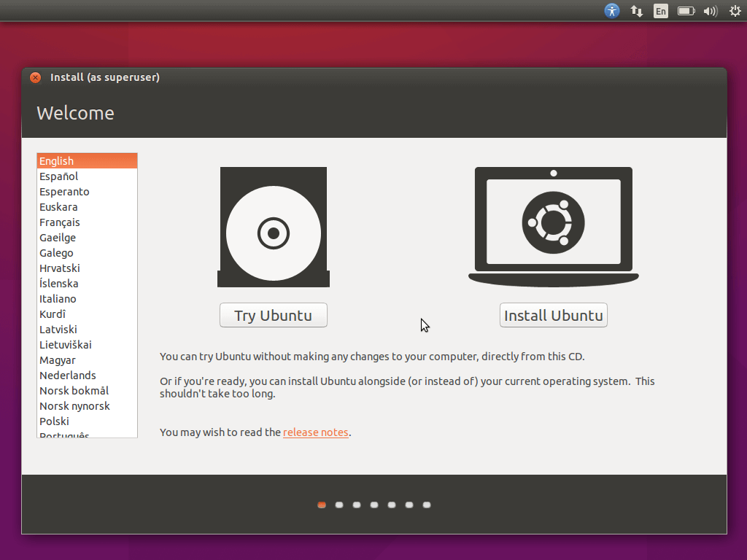Click the battery status indicator
The width and height of the screenshot is (747, 560).
click(x=686, y=11)
